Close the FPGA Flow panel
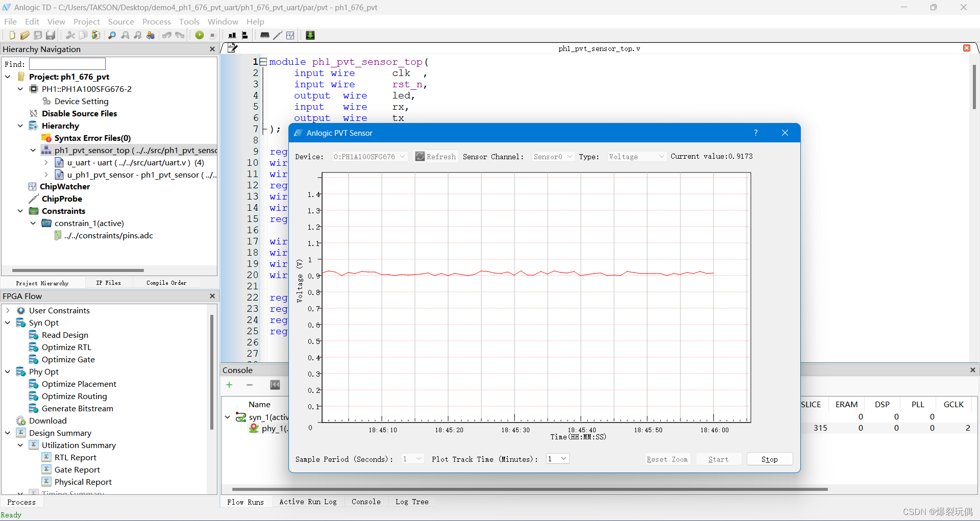The height and width of the screenshot is (521, 980). (212, 296)
